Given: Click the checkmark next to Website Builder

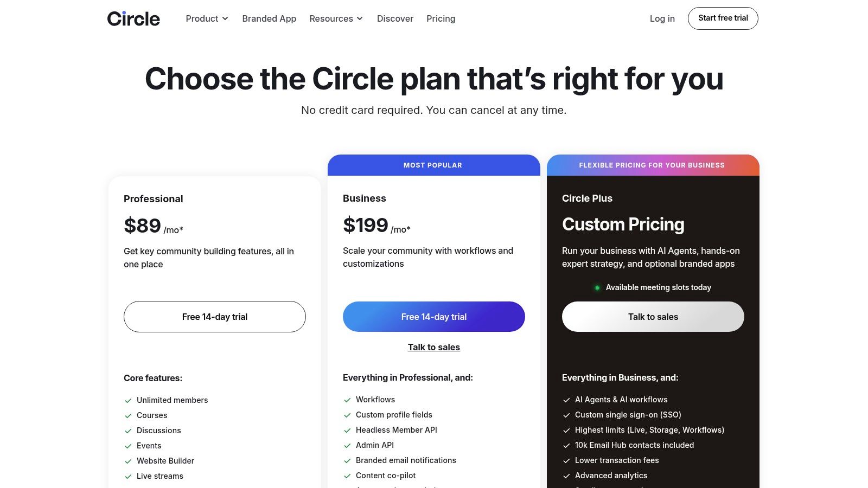Looking at the screenshot, I should click(x=129, y=461).
